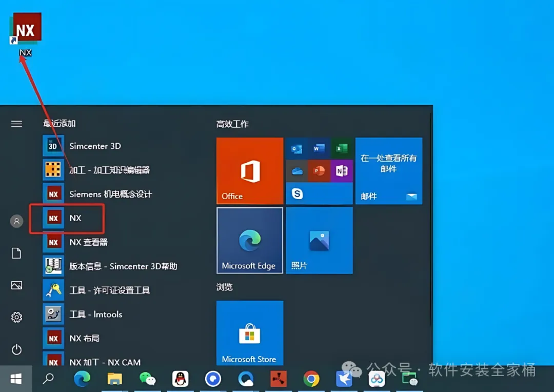The height and width of the screenshot is (392, 554).
Task: Open Pictures from the Start sidebar
Action: (x=16, y=285)
